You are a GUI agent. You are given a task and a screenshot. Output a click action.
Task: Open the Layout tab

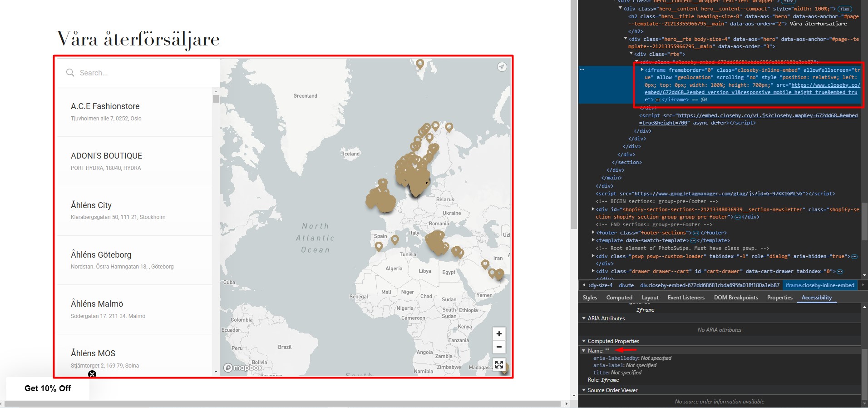point(650,298)
